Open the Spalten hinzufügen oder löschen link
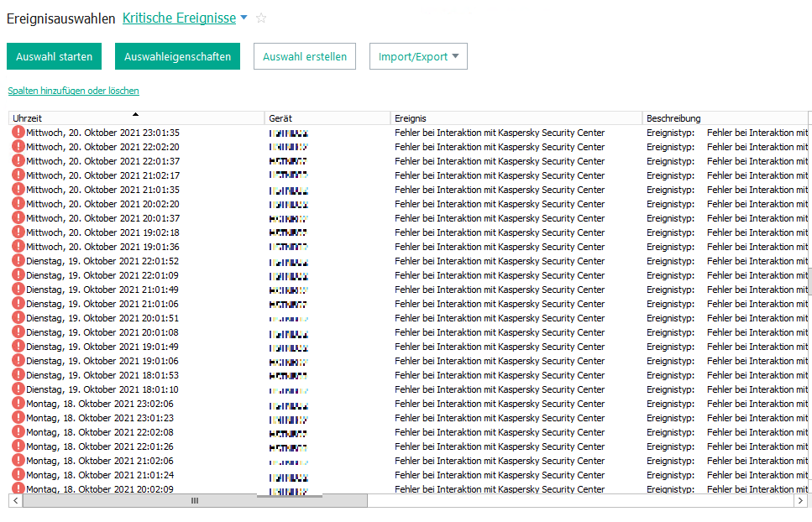 point(73,91)
